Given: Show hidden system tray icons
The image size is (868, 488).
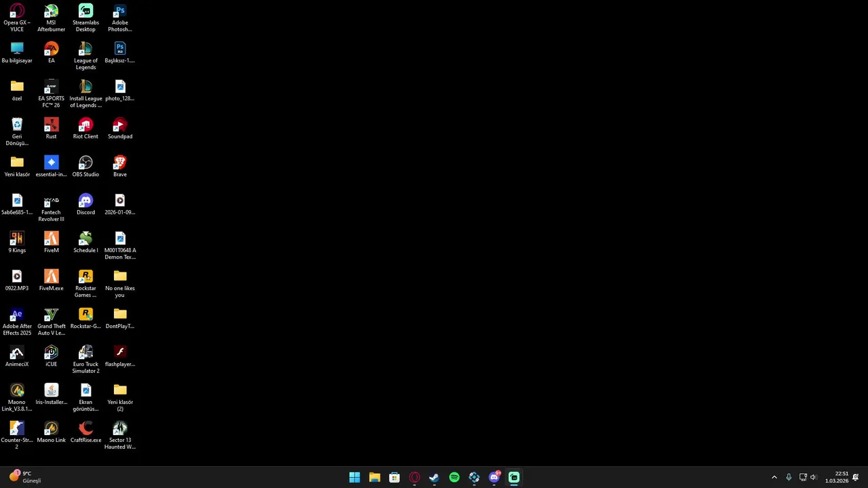Looking at the screenshot, I should pos(774,477).
